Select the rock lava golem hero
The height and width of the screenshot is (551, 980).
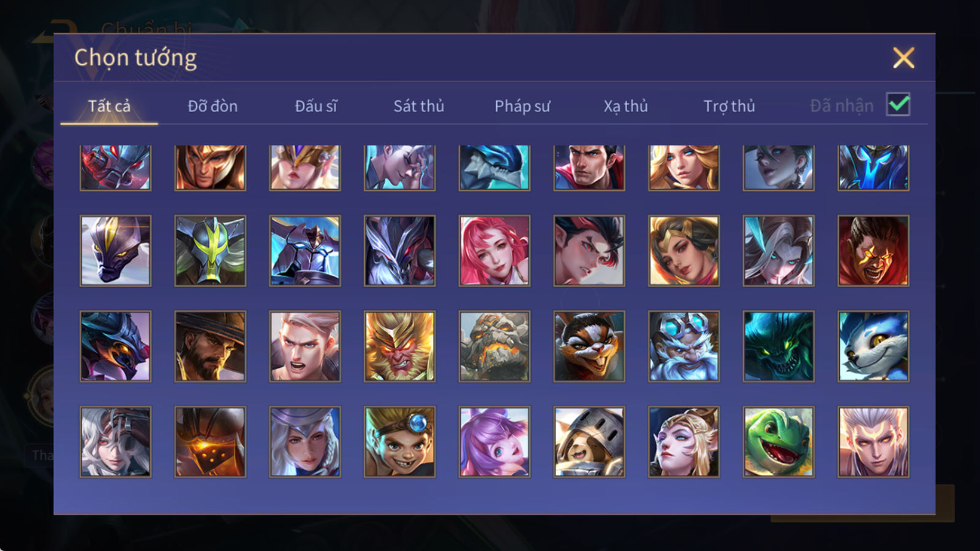pyautogui.click(x=494, y=347)
